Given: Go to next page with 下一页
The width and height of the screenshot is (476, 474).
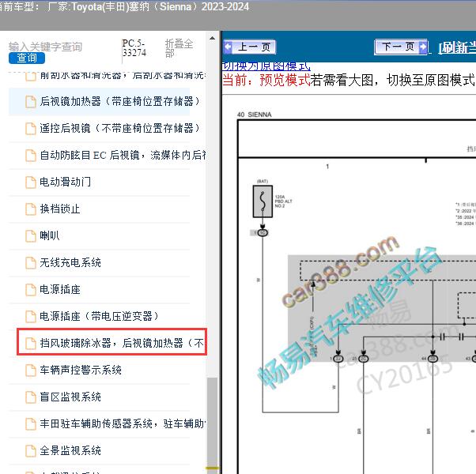Looking at the screenshot, I should [401, 47].
